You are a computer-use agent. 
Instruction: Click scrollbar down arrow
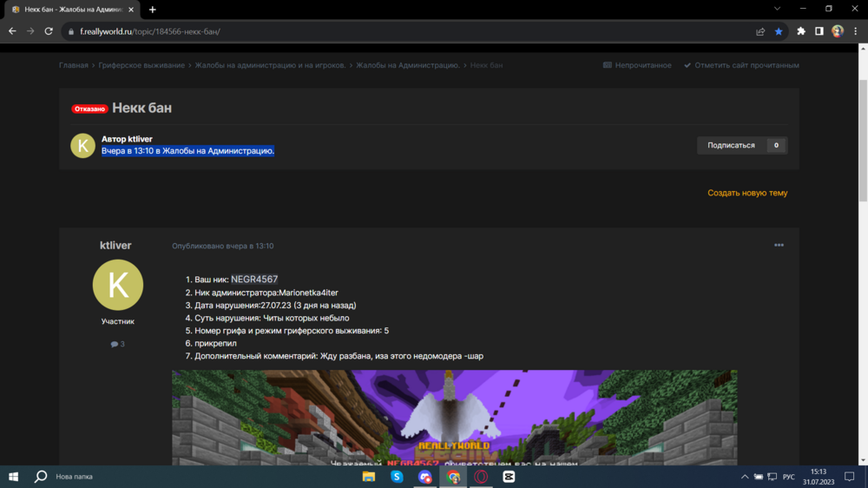point(863,461)
